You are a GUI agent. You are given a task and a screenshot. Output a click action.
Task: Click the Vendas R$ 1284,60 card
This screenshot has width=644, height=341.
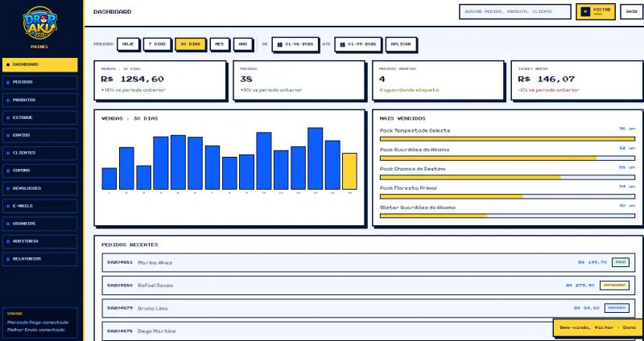(x=160, y=80)
